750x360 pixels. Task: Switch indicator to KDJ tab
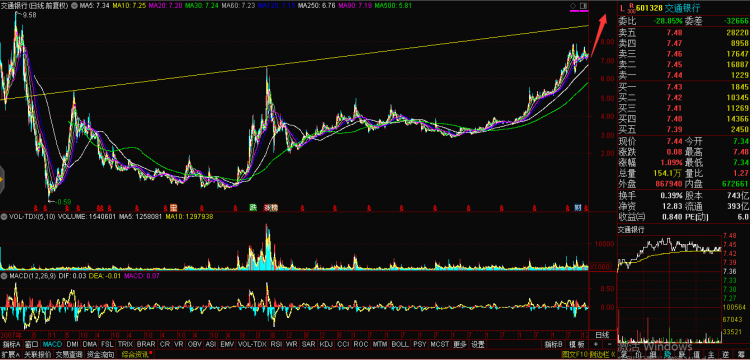click(326, 344)
